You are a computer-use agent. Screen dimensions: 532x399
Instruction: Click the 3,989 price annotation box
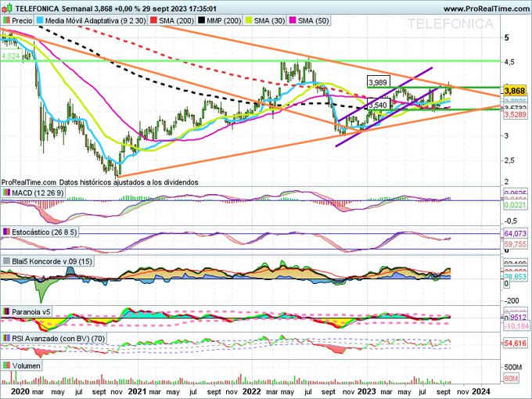(x=379, y=82)
